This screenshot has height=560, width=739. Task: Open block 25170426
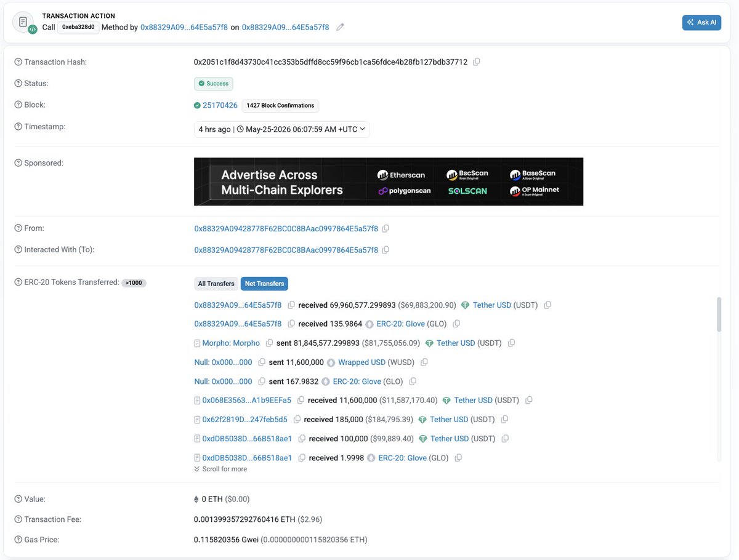point(220,105)
